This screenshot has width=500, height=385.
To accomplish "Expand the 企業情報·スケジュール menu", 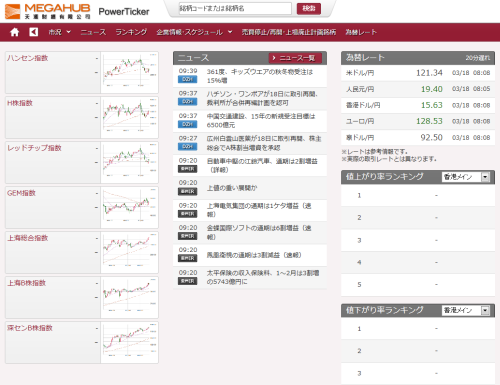I will pos(194,32).
